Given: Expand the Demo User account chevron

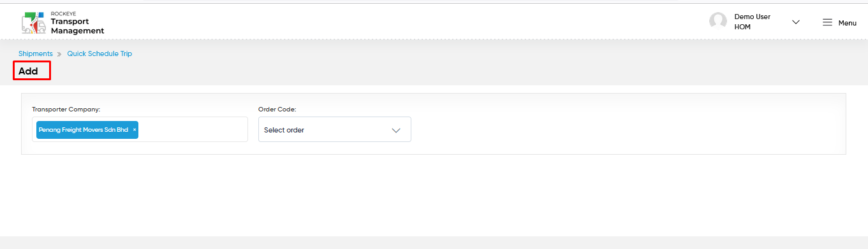Looking at the screenshot, I should [x=795, y=22].
